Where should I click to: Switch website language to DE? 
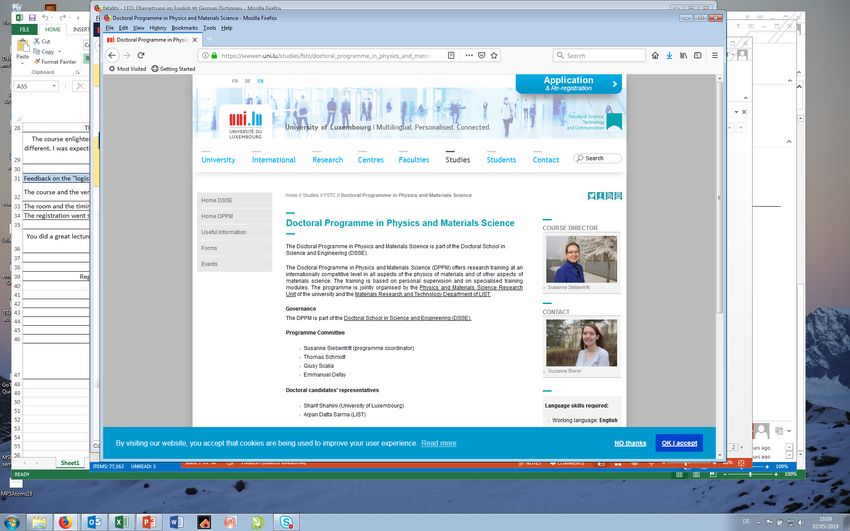[247, 81]
